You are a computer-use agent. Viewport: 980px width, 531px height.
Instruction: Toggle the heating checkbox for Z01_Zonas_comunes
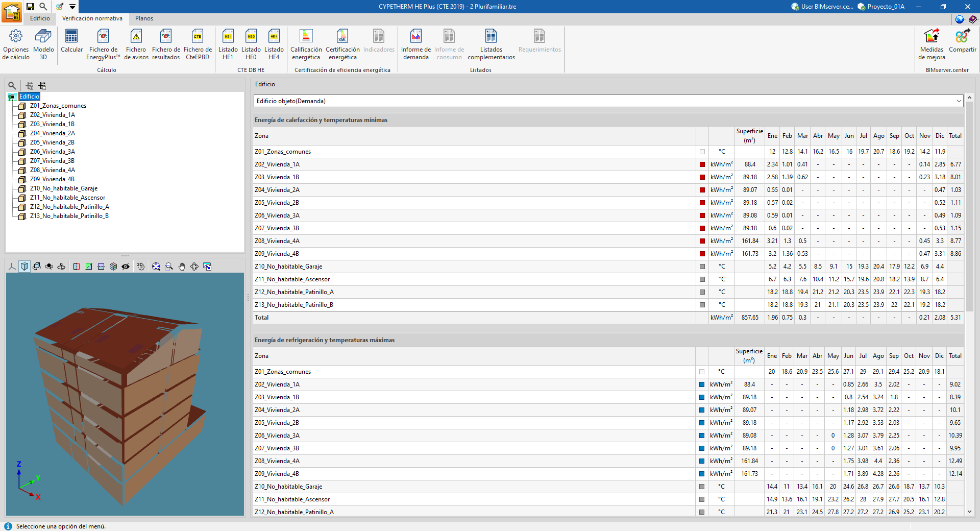click(702, 152)
